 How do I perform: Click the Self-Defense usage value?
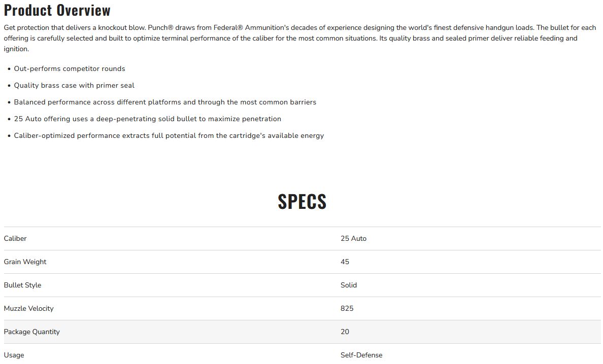point(361,355)
